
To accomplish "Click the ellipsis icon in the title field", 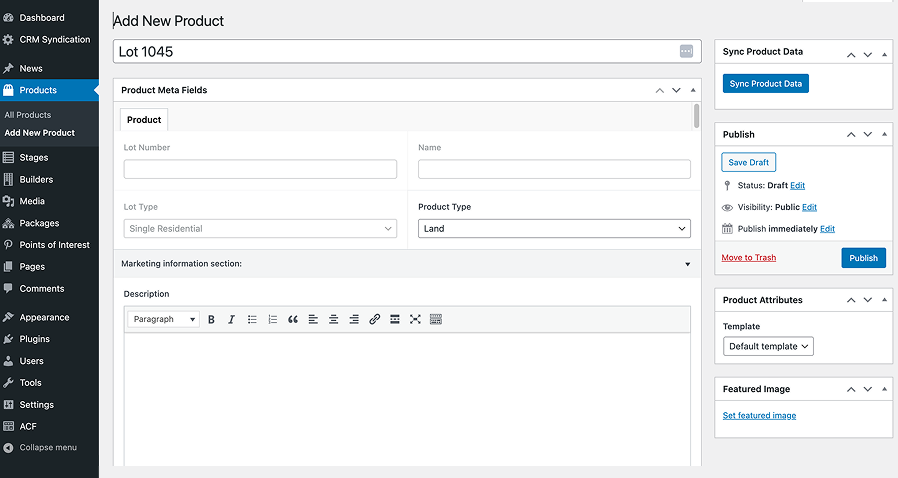I will point(686,52).
